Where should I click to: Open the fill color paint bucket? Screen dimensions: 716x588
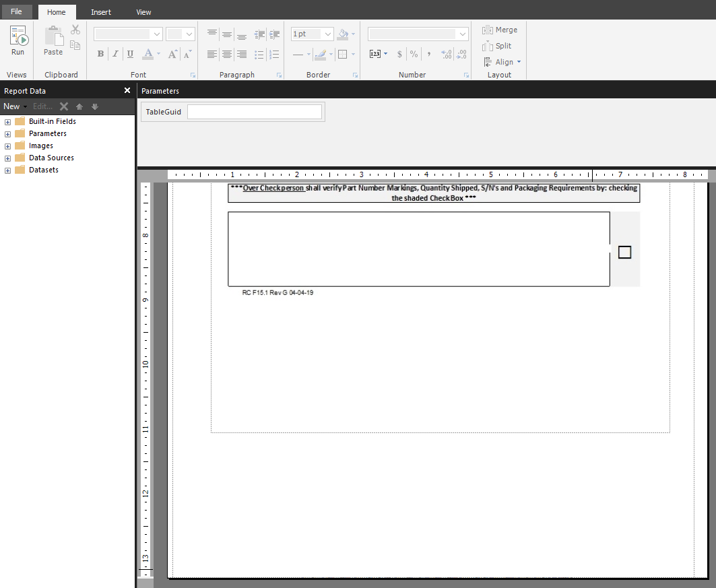pyautogui.click(x=343, y=34)
